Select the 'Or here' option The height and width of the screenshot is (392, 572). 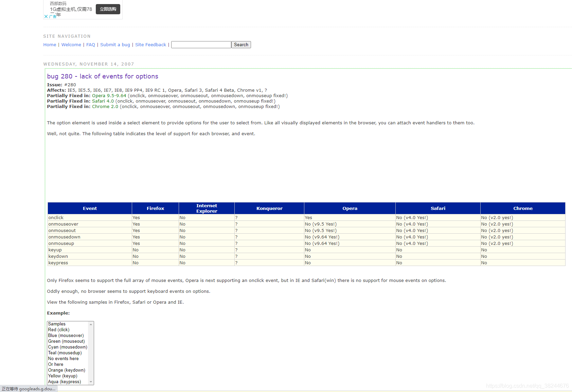[x=68, y=364]
